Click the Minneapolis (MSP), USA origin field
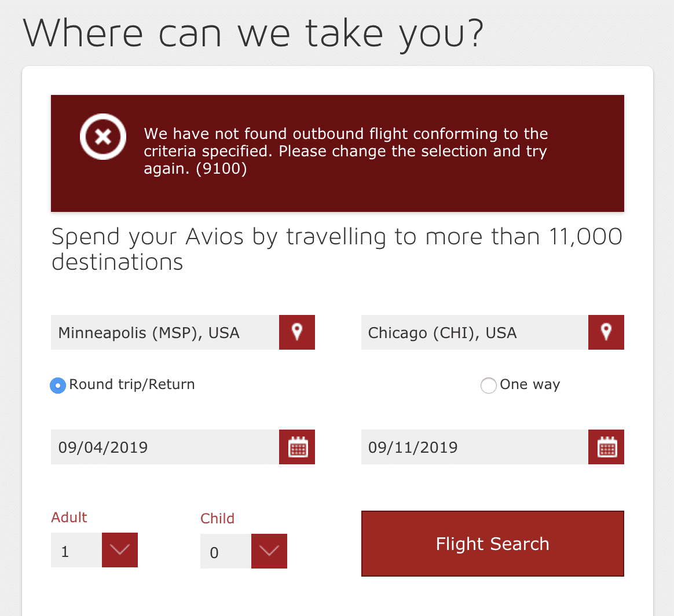Viewport: 674px width, 616px height. (165, 332)
